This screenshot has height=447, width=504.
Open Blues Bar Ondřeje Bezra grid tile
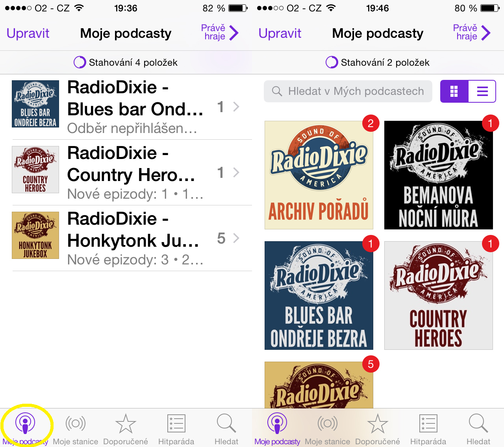319,296
